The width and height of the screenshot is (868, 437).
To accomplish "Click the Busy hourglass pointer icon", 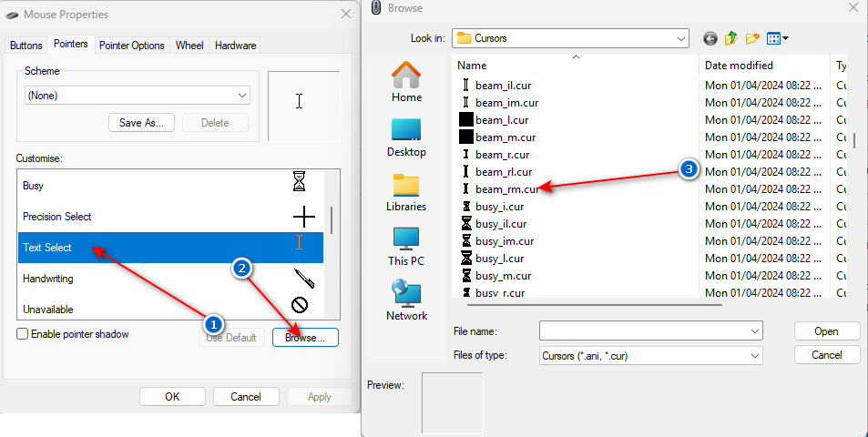I will (x=299, y=181).
